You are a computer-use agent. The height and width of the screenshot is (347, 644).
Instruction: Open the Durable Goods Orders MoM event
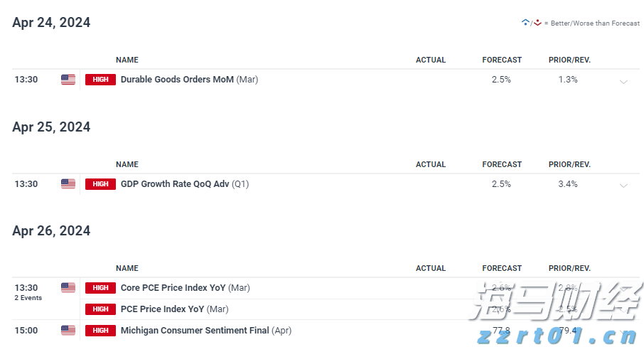click(x=177, y=80)
